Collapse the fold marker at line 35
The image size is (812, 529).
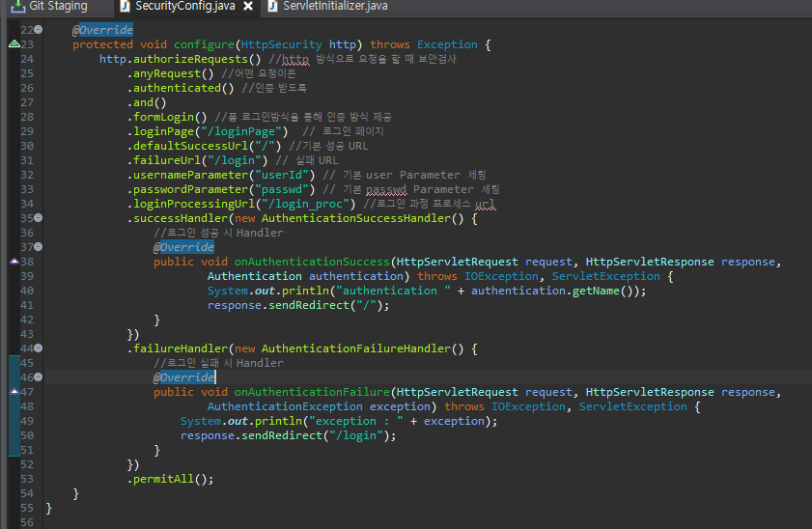39,218
